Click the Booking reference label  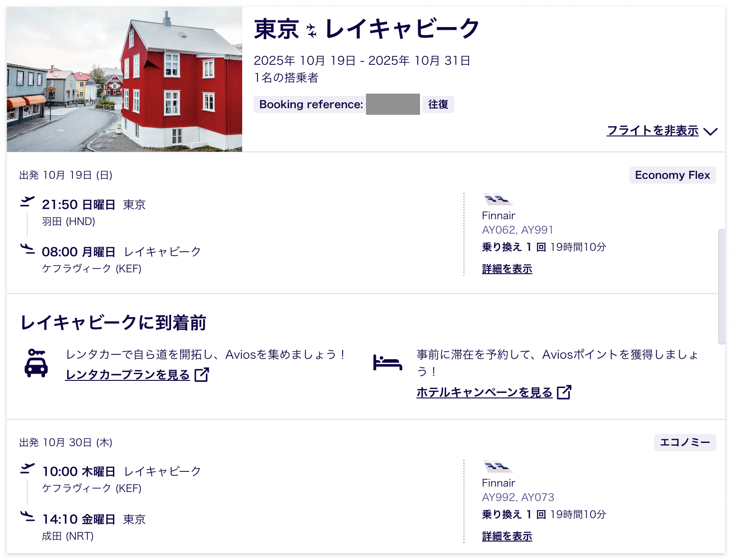coord(311,104)
